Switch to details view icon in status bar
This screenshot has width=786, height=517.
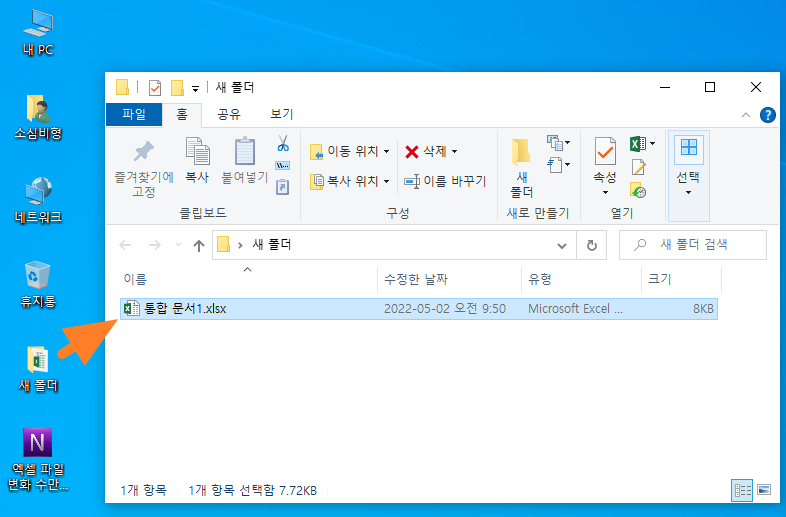(742, 490)
